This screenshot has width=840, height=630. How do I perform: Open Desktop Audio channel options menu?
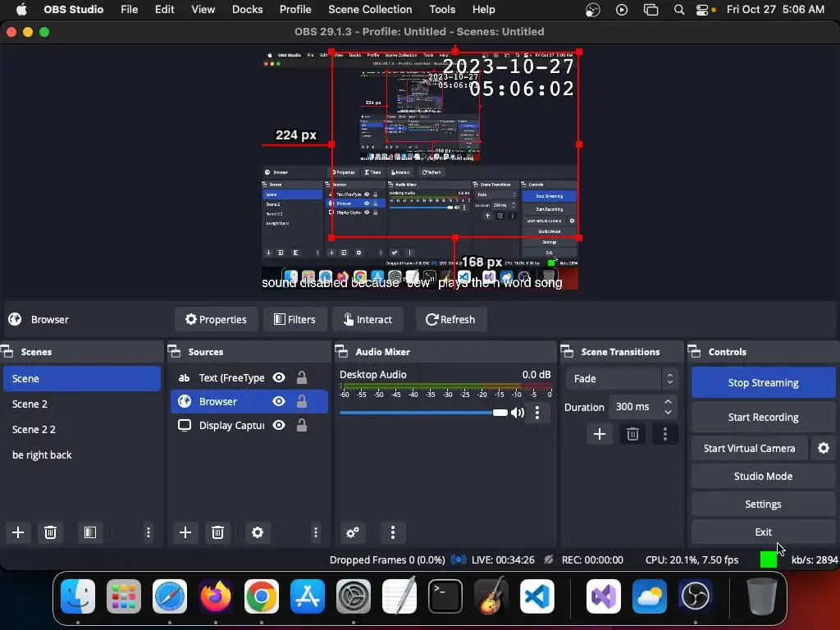point(537,413)
